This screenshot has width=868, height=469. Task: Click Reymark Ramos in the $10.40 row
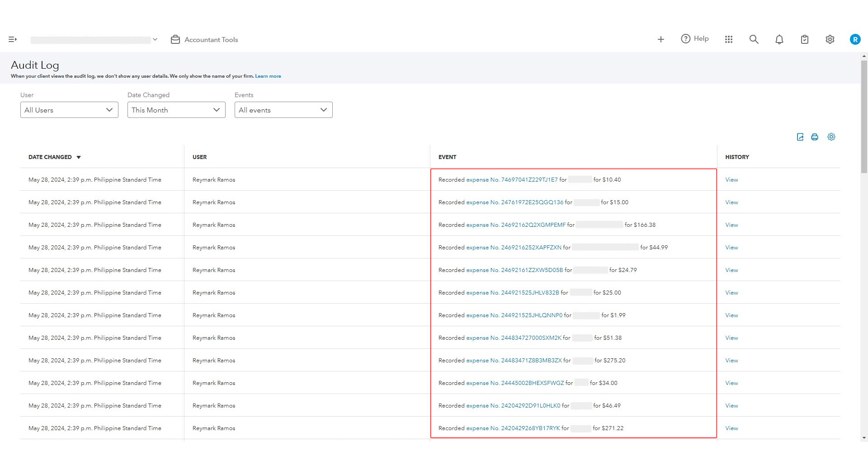(214, 180)
